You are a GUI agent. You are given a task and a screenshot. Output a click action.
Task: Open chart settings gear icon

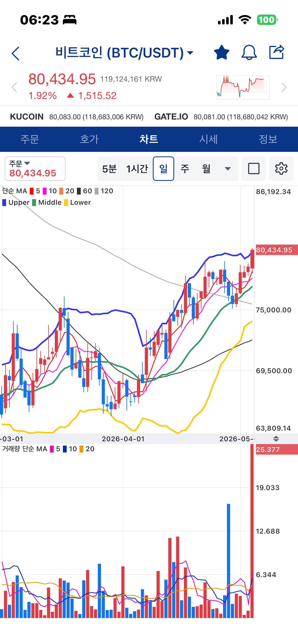click(281, 169)
